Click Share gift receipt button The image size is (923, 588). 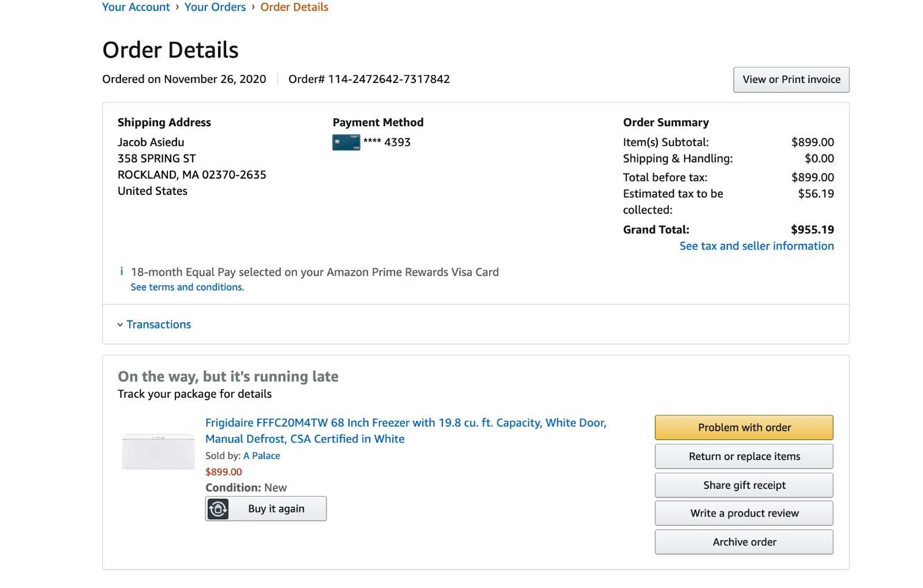[x=744, y=485]
